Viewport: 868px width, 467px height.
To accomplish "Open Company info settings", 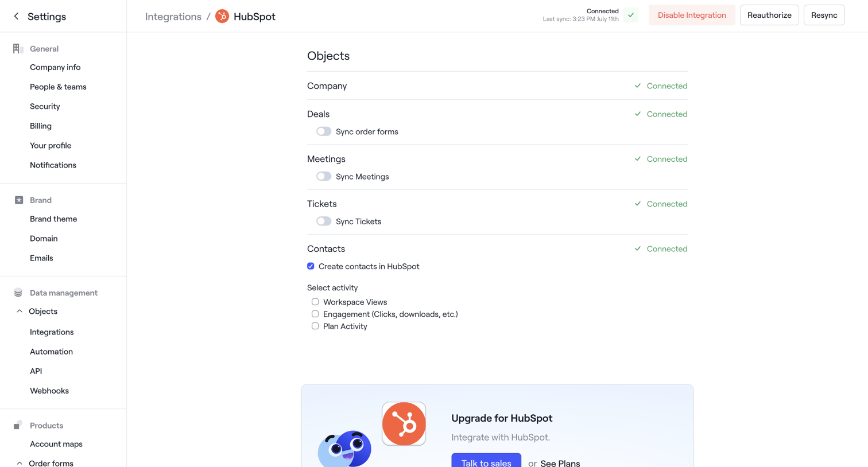I will click(x=55, y=67).
